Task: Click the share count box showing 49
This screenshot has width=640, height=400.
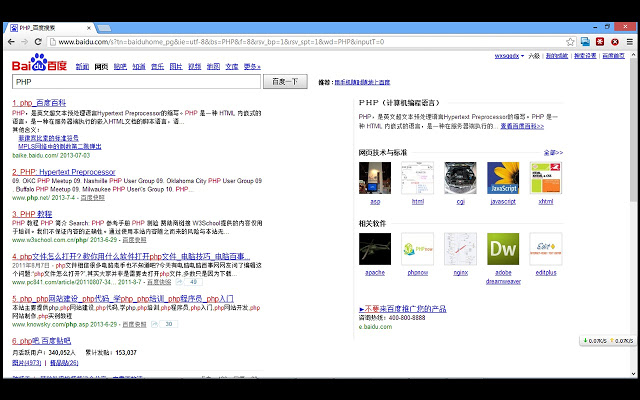Action: pyautogui.click(x=193, y=282)
